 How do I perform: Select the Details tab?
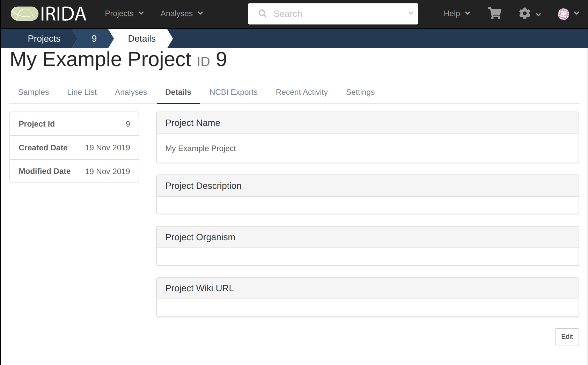coord(178,92)
